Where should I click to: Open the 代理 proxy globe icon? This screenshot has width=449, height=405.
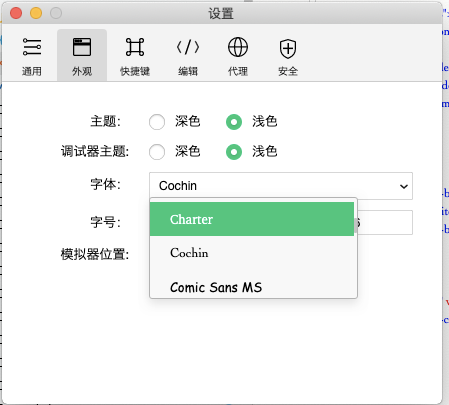238,47
